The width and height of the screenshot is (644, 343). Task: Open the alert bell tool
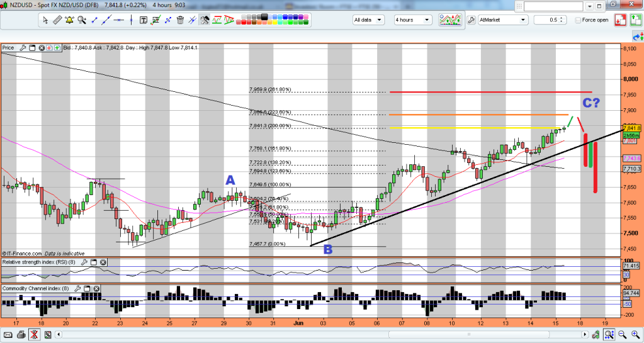[69, 20]
